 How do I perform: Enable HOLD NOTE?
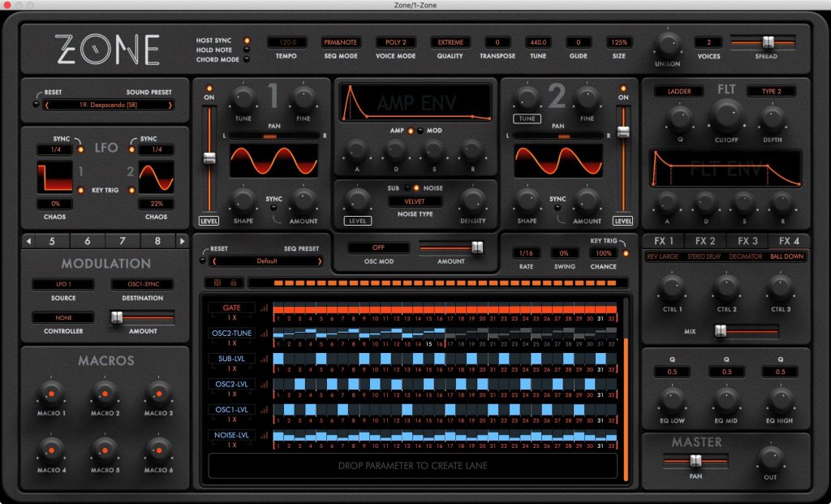(x=247, y=50)
